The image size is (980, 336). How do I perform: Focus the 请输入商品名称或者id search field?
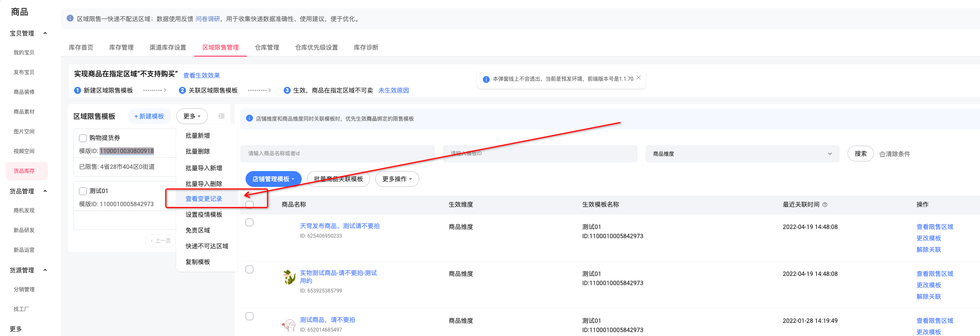pyautogui.click(x=338, y=154)
